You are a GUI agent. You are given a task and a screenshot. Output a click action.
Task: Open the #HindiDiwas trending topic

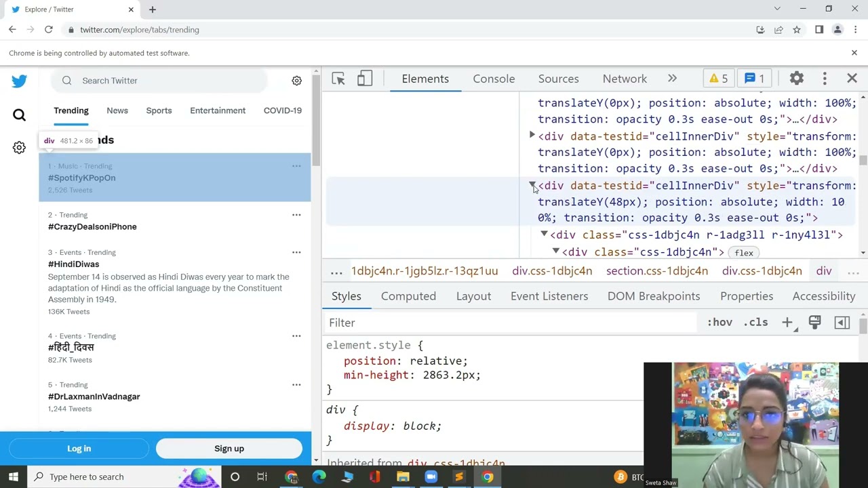(73, 264)
